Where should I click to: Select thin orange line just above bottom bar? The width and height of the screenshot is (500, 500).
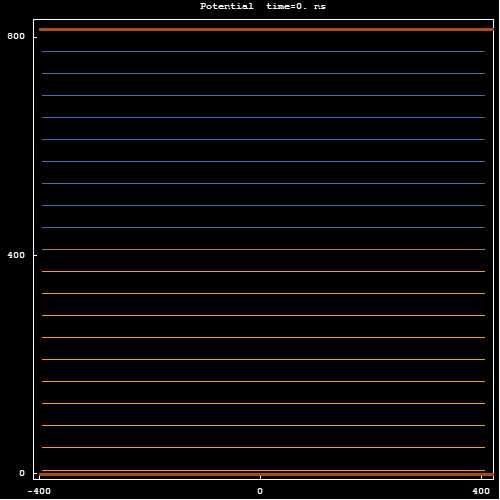point(263,470)
